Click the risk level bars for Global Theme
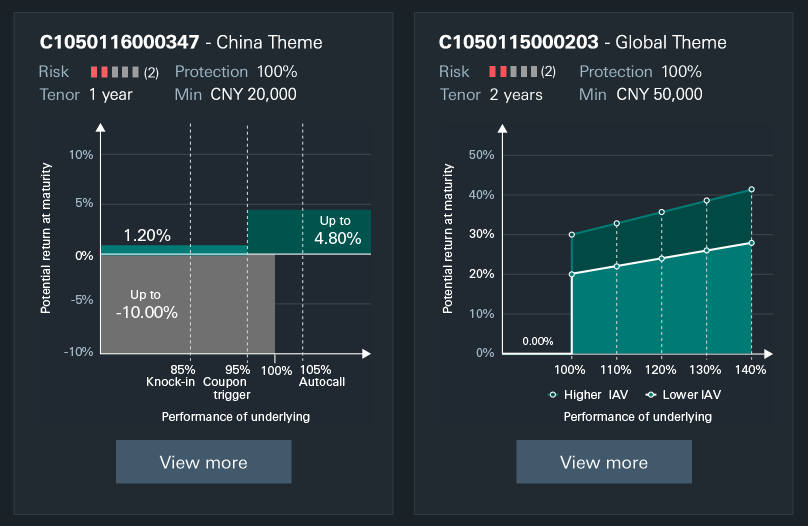Viewport: 808px width, 526px height. pyautogui.click(x=513, y=72)
